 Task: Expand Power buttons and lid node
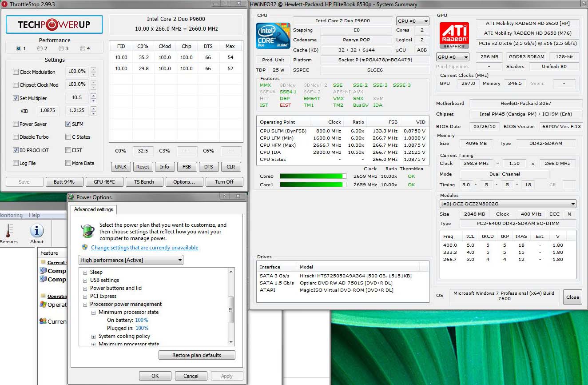[85, 288]
